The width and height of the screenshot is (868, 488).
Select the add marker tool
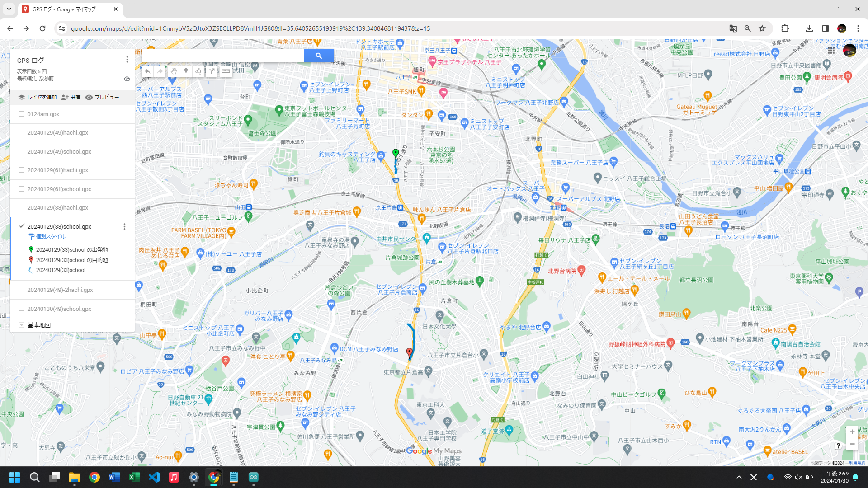[x=186, y=71]
